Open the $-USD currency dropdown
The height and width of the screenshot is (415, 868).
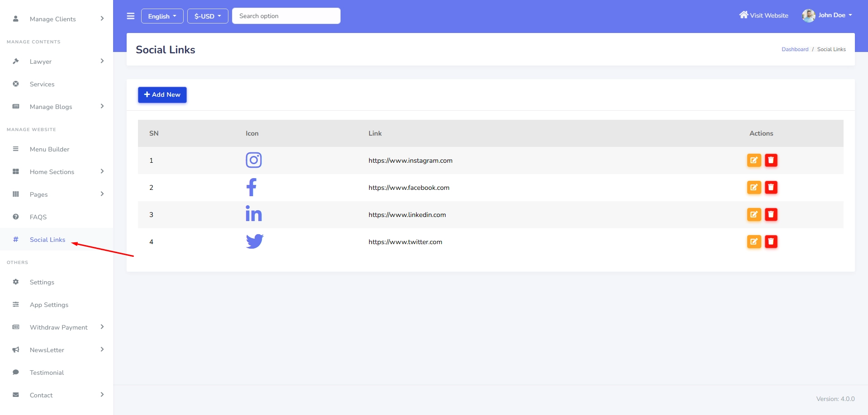pos(208,16)
